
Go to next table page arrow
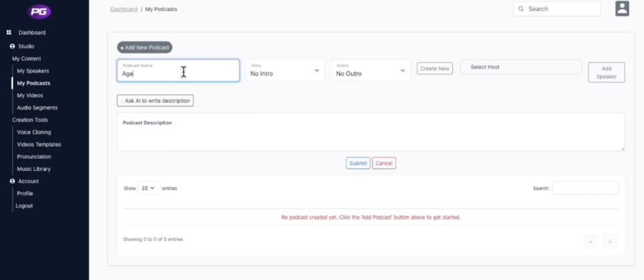click(608, 241)
